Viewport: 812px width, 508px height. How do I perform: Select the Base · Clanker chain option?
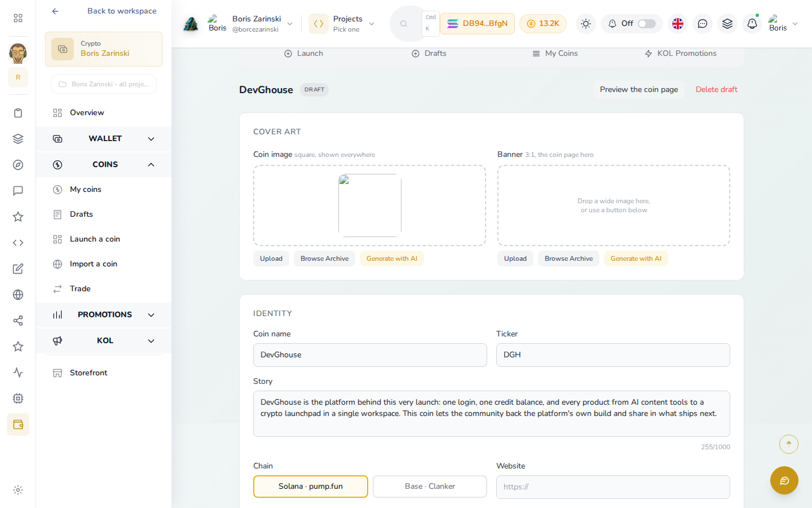point(430,487)
